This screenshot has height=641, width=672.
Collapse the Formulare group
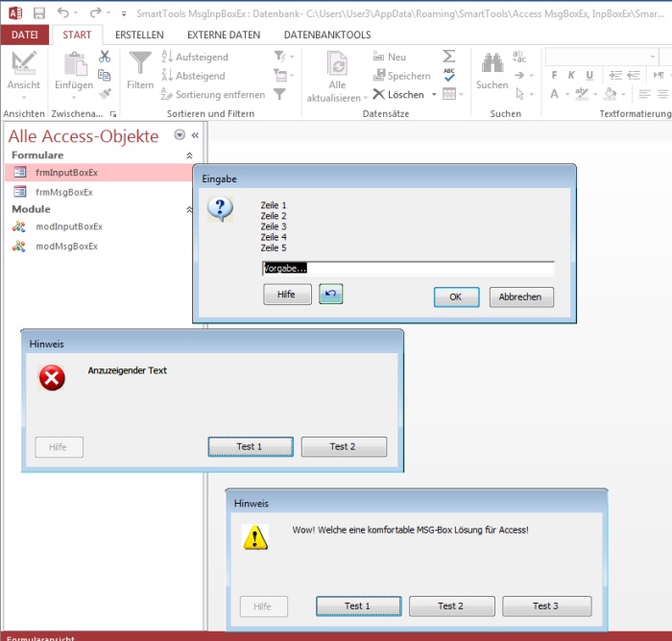(189, 155)
